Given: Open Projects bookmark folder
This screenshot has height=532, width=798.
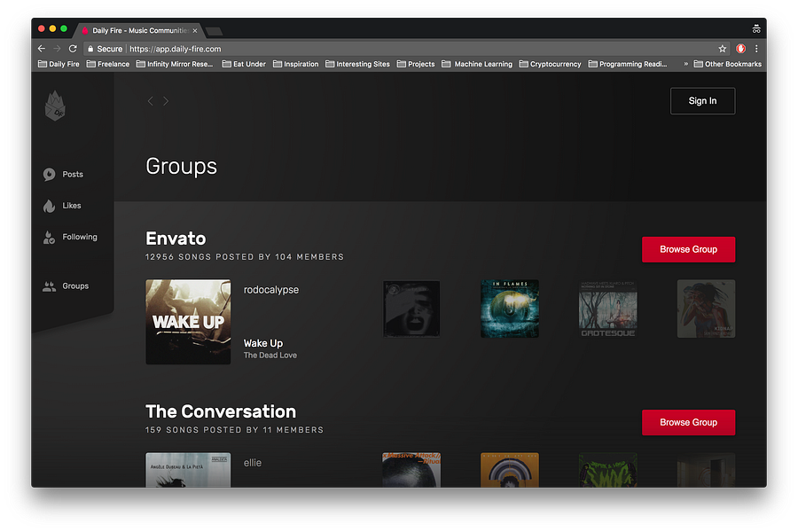Looking at the screenshot, I should pyautogui.click(x=416, y=64).
